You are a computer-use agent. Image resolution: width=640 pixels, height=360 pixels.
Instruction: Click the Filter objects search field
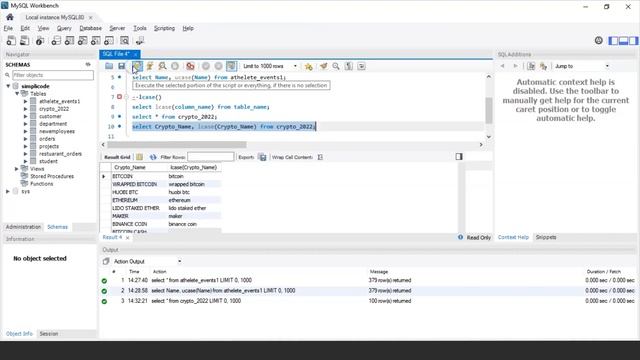click(53, 75)
